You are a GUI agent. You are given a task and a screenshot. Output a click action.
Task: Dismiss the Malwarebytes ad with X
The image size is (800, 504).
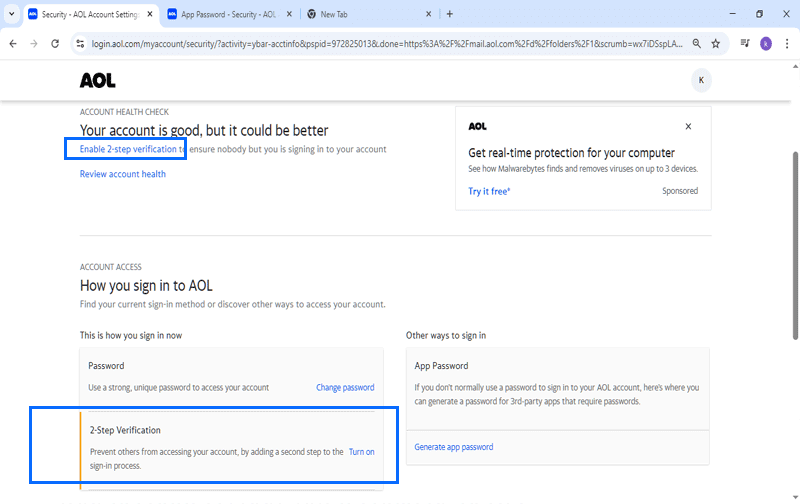(688, 127)
